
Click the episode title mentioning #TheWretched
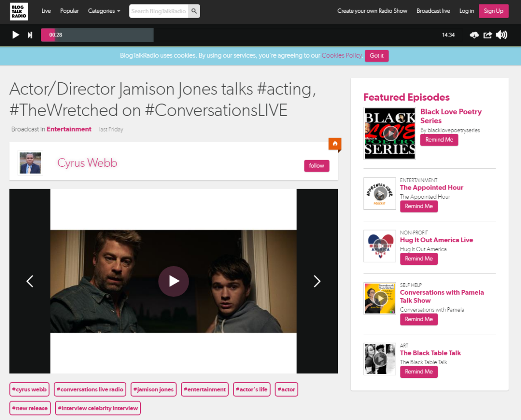[163, 99]
